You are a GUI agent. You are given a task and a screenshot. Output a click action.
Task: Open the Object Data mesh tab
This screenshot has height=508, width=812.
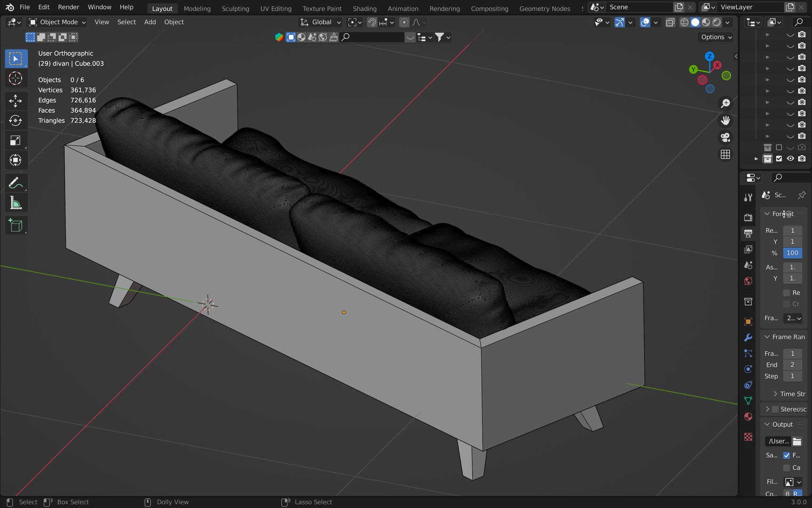748,401
